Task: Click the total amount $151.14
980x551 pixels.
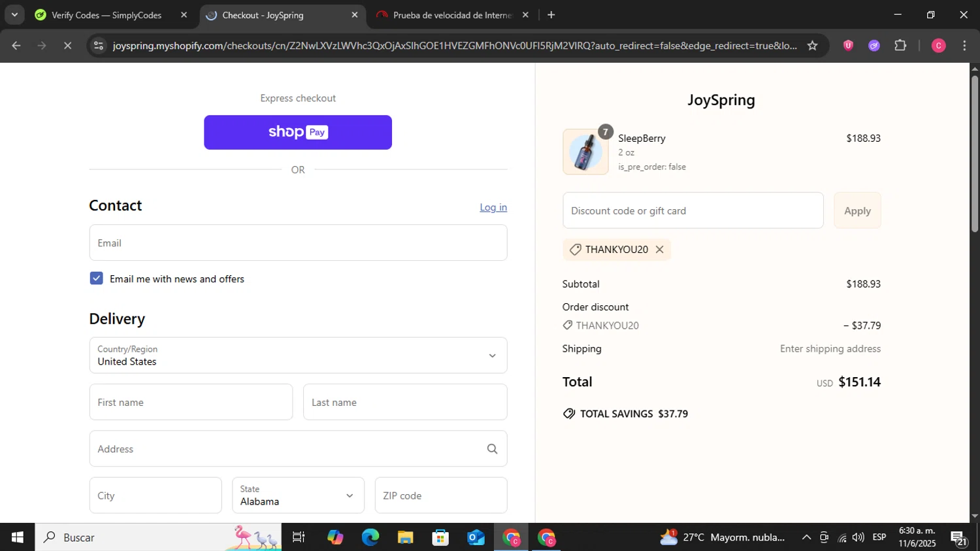Action: point(859,382)
